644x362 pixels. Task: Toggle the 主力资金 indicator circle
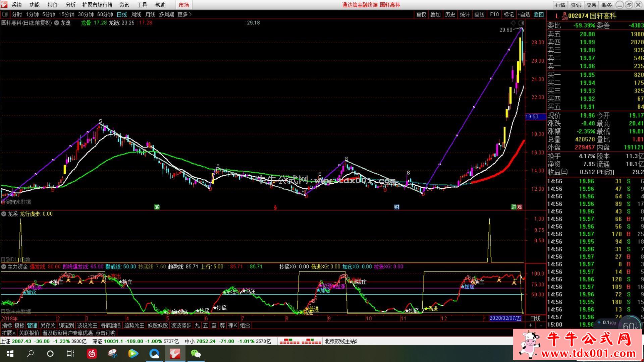click(4, 267)
